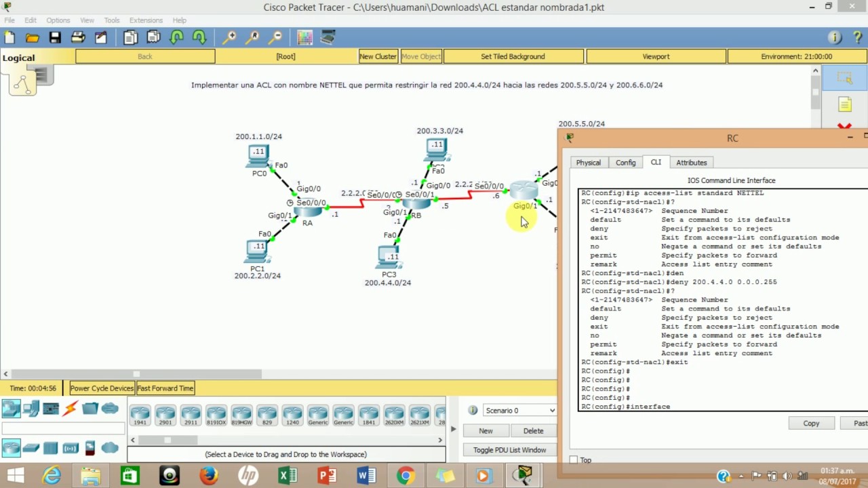Open the Options menu
Image resolution: width=868 pixels, height=488 pixels.
coord(58,20)
